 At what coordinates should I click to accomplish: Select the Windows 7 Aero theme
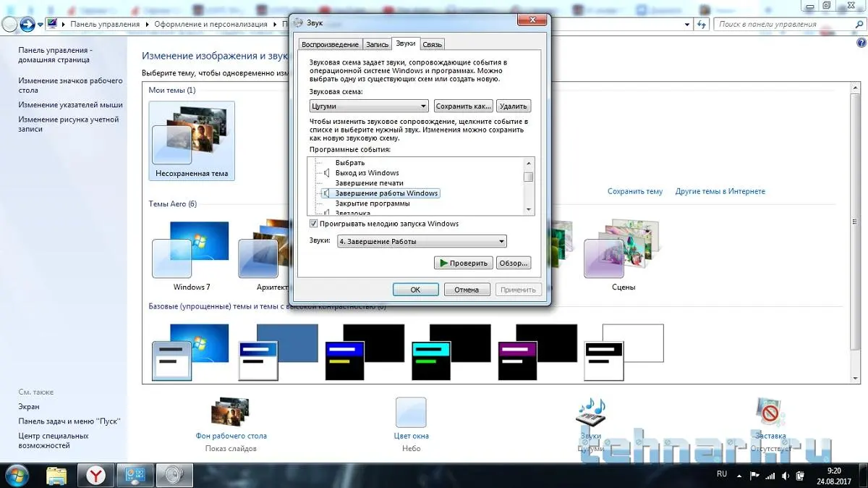tap(191, 256)
